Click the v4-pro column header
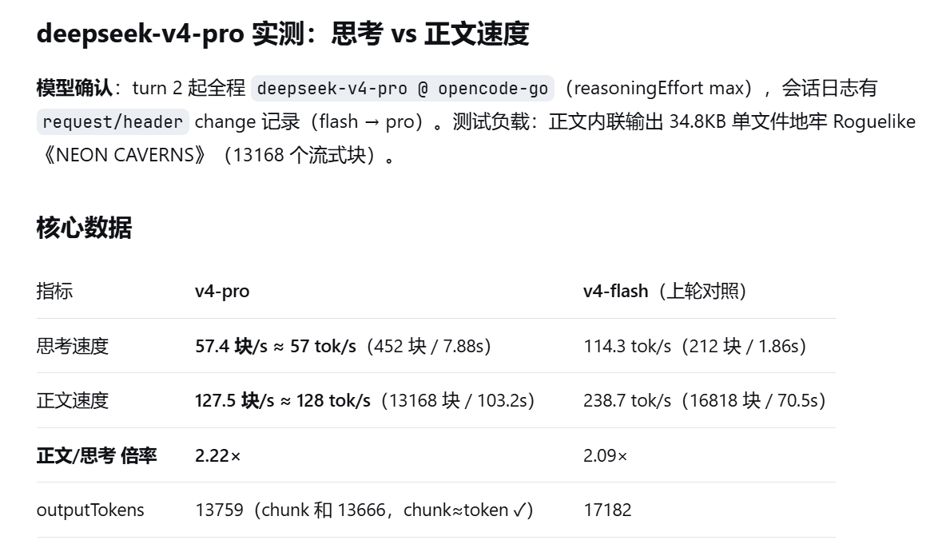 pos(222,291)
